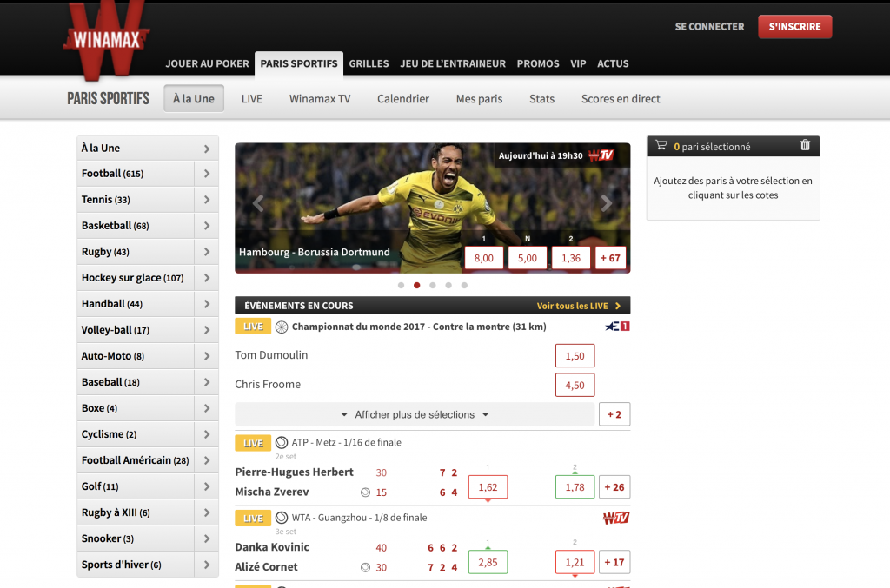Select Dortmund win odds 1,36
Screen dimensions: 890x588
click(571, 258)
